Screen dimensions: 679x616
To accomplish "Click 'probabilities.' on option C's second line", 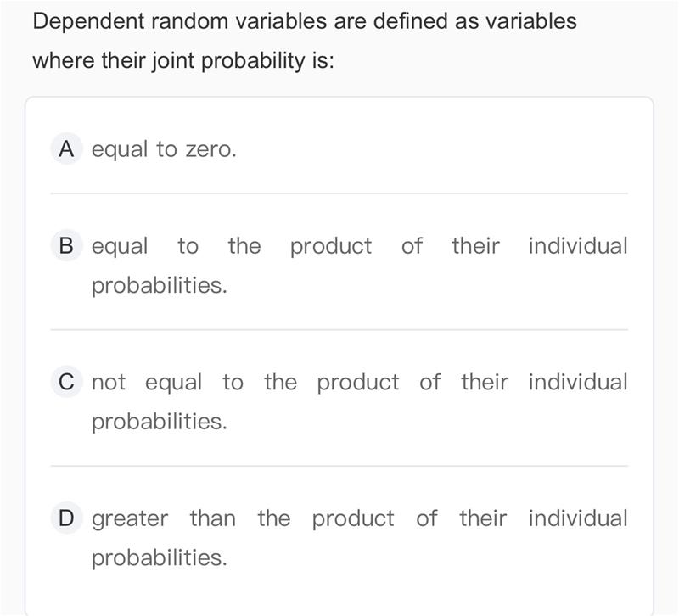I will point(160,422).
